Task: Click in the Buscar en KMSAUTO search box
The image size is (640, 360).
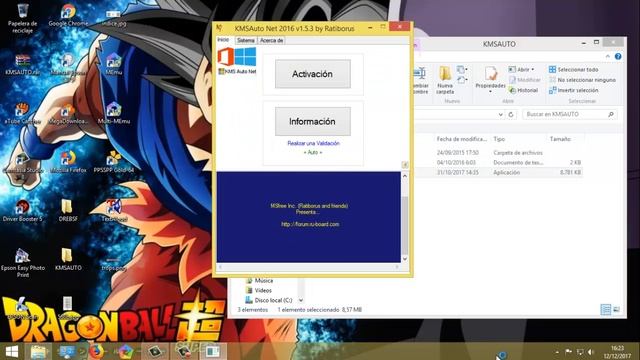Action: click(x=569, y=115)
